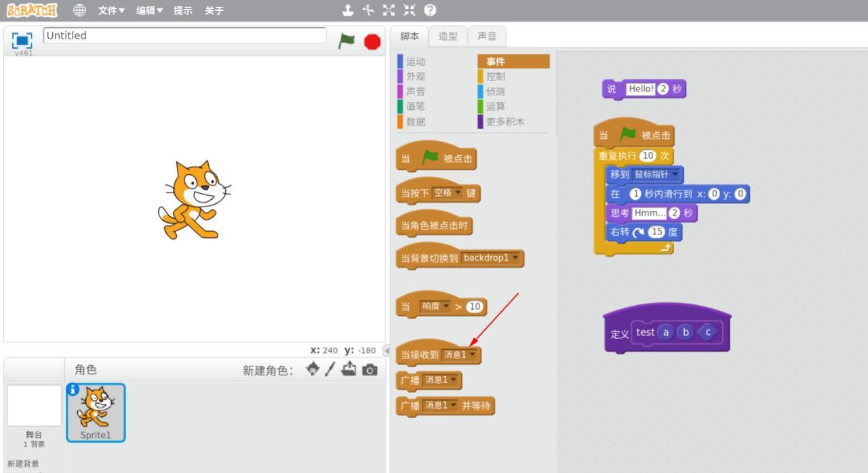Click the project title field Untitled

point(184,36)
